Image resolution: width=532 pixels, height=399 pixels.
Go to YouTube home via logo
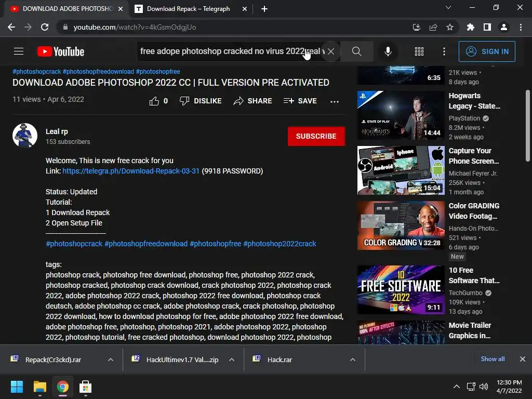[x=61, y=51]
